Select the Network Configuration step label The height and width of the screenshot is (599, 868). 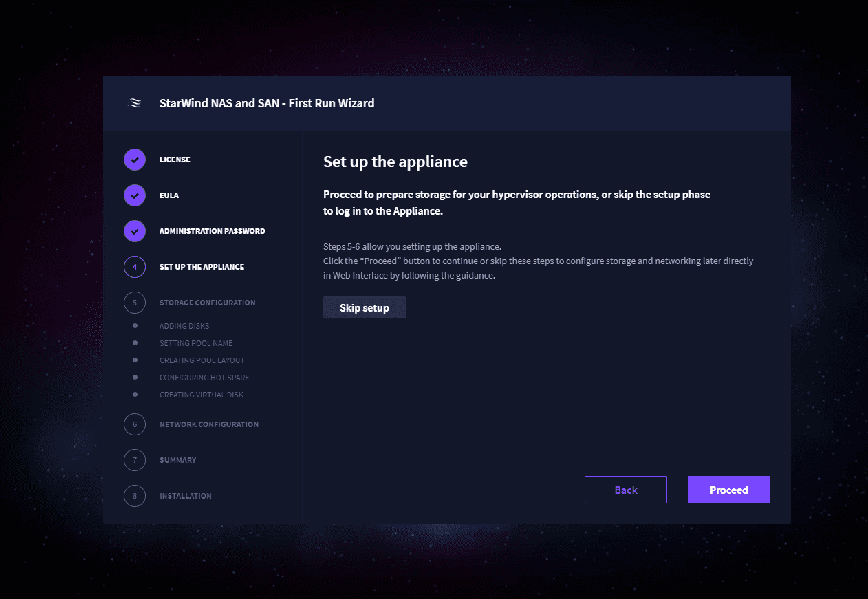(x=209, y=424)
